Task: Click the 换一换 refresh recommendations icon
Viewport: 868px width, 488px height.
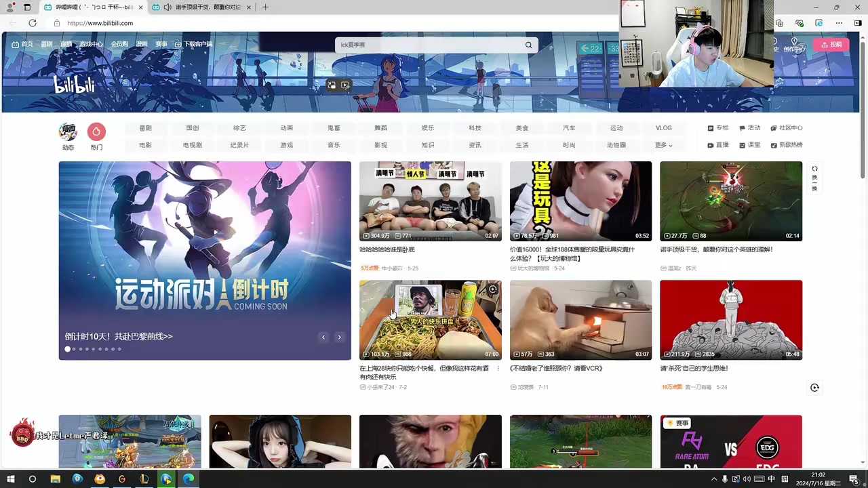Action: [814, 178]
